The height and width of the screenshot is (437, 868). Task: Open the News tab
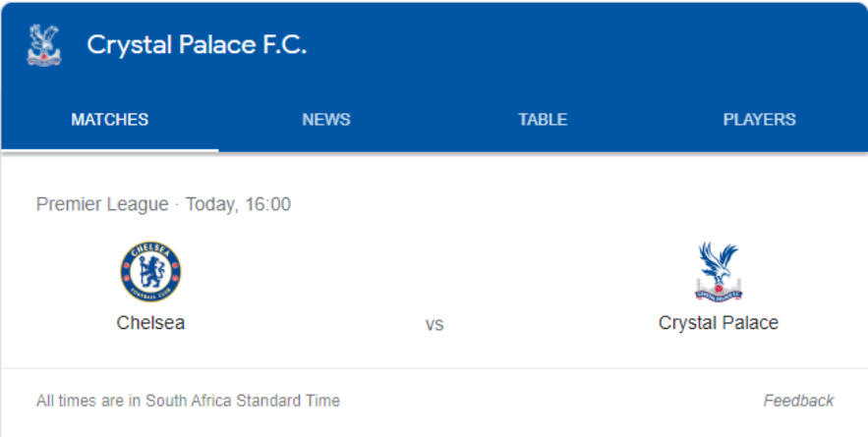(x=326, y=120)
